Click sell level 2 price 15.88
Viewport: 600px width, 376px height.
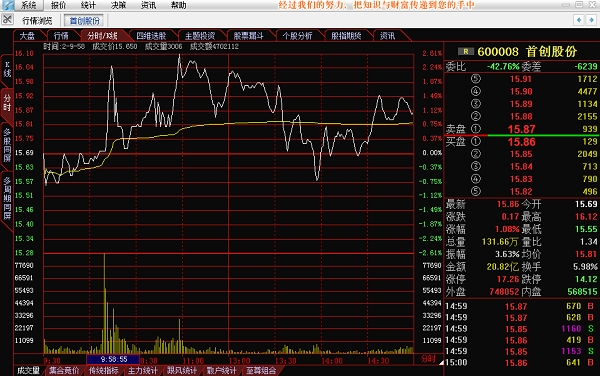pyautogui.click(x=521, y=116)
